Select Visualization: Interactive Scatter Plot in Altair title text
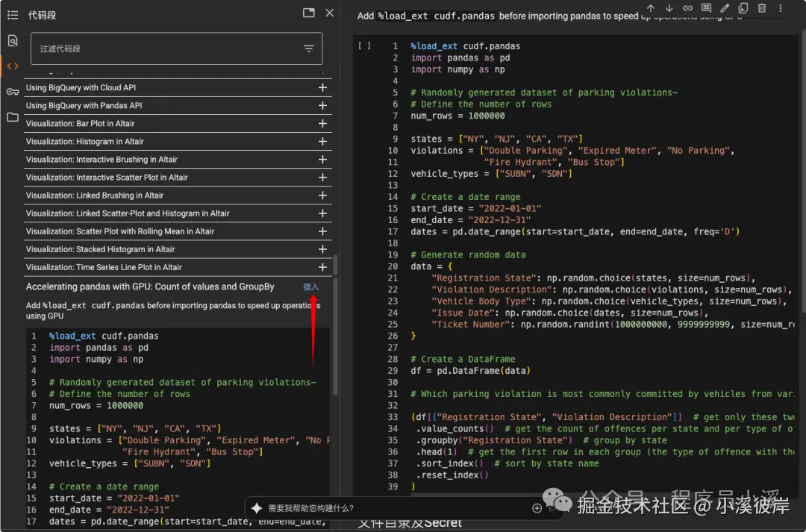 107,178
